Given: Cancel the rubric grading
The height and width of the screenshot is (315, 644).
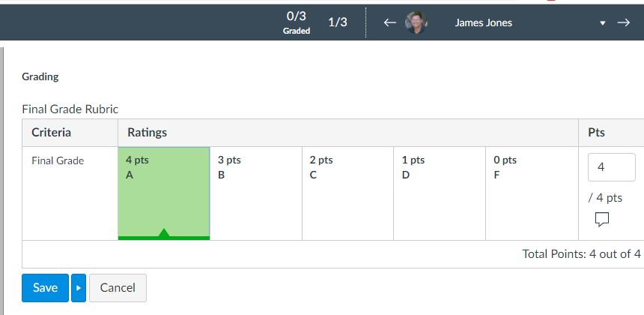Looking at the screenshot, I should click(x=118, y=288).
